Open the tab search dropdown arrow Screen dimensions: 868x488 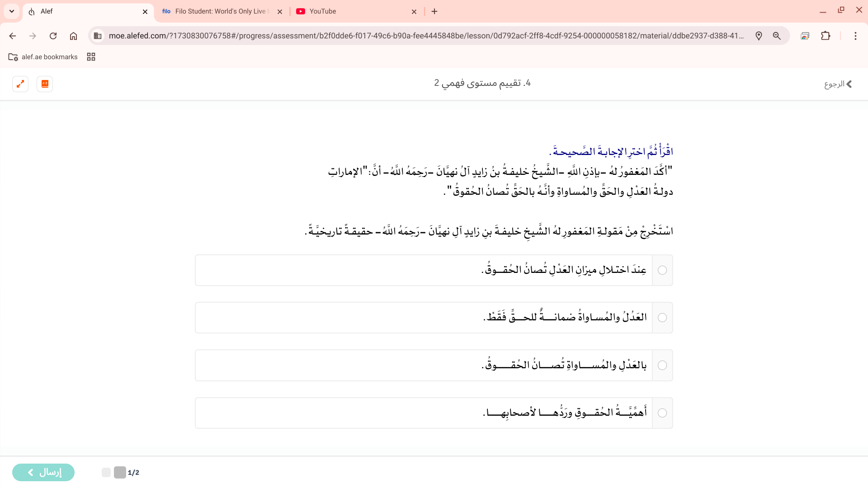(x=12, y=11)
